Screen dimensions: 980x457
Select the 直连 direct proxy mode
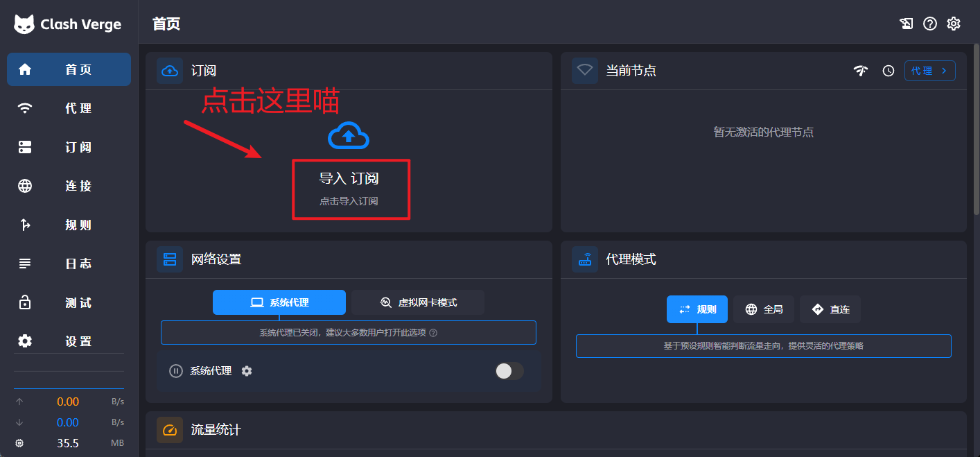[x=830, y=309]
